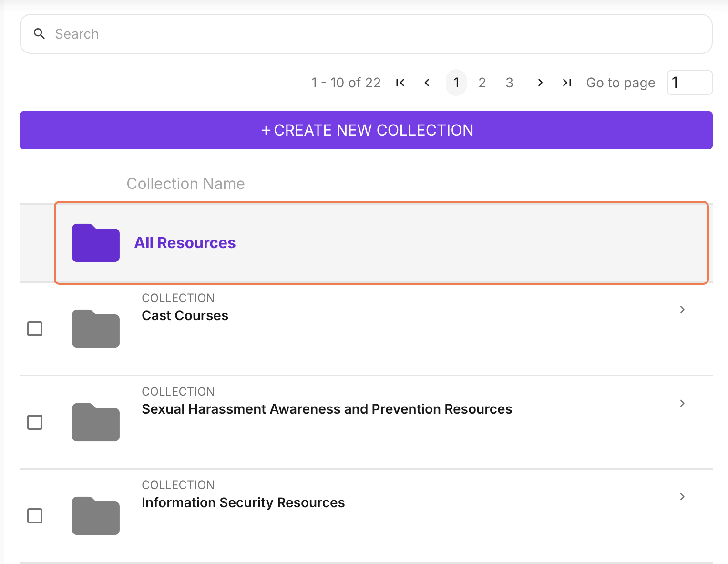Select page 3 in pagination
The height and width of the screenshot is (564, 728).
510,83
